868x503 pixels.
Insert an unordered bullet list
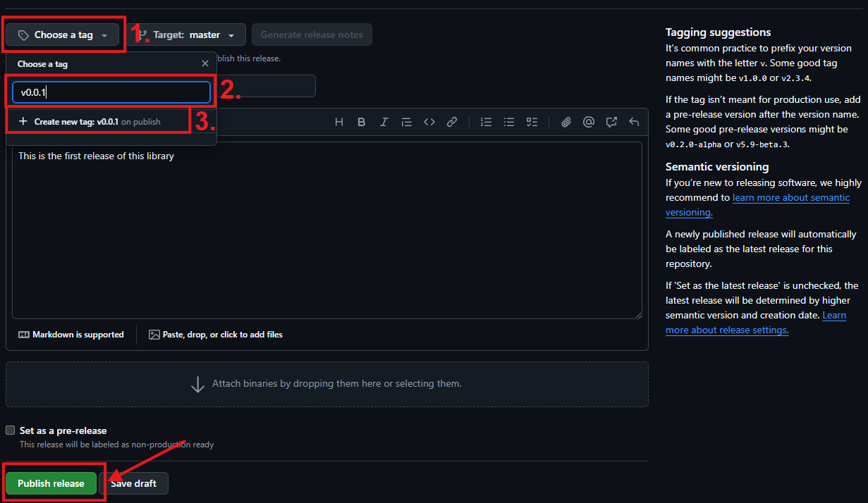tap(509, 122)
